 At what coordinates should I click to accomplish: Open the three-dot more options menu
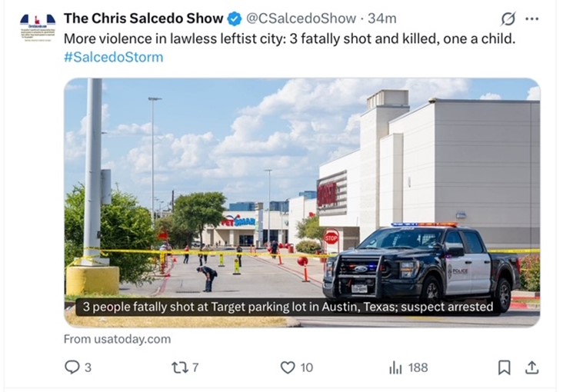click(531, 18)
